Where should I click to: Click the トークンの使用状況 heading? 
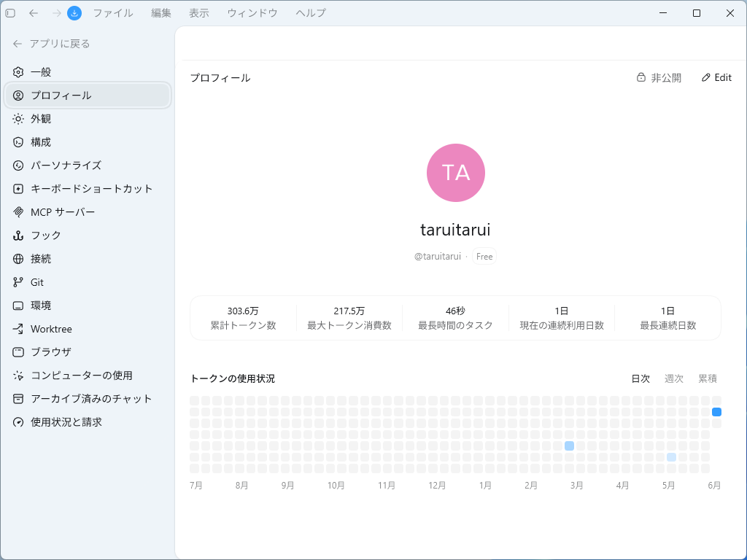tap(233, 378)
